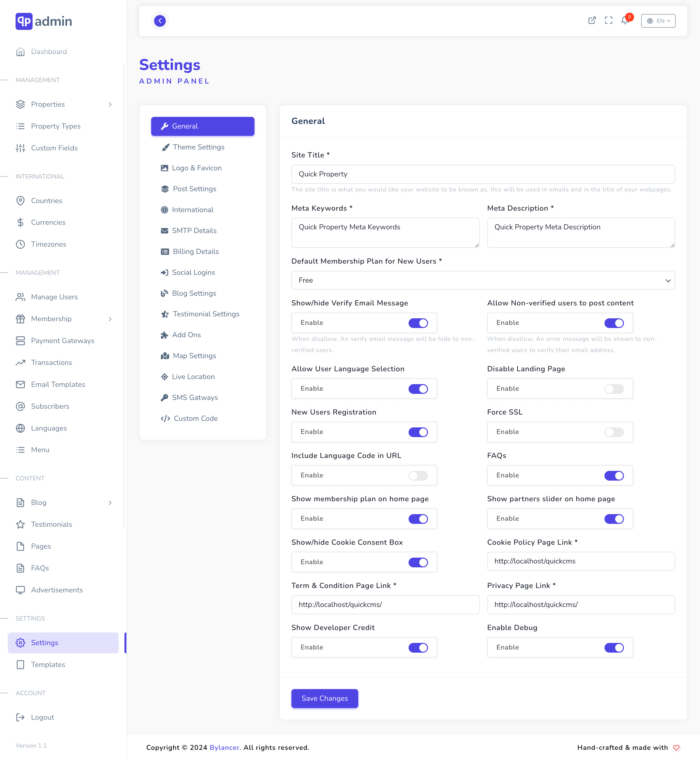Toggle fullscreen mode icon
This screenshot has width=700, height=761.
click(x=608, y=21)
